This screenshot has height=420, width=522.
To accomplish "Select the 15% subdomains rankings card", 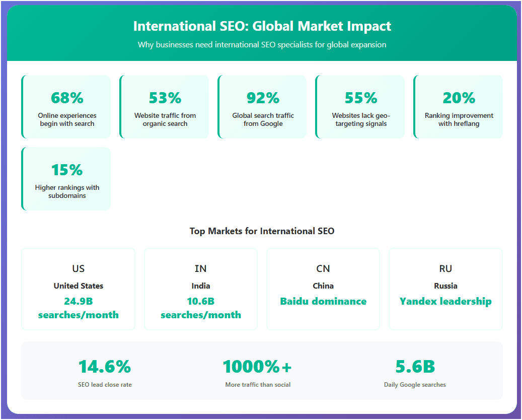I will pyautogui.click(x=66, y=179).
